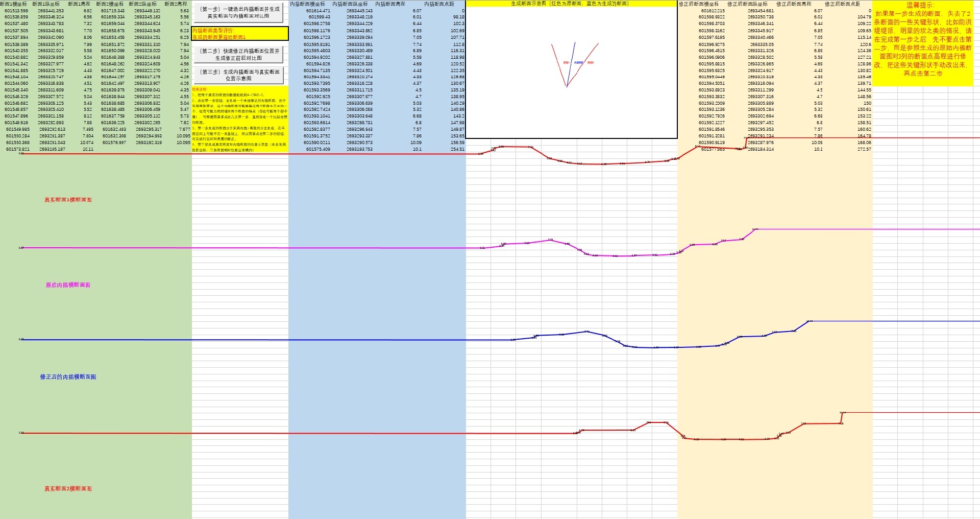
Task: Select cell with value 2693454.681
Action: click(x=761, y=11)
